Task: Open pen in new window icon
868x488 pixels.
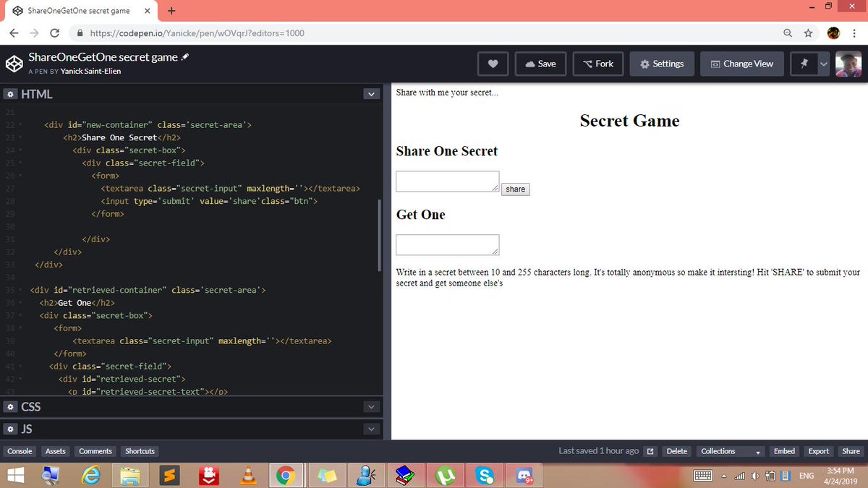Action: point(650,451)
